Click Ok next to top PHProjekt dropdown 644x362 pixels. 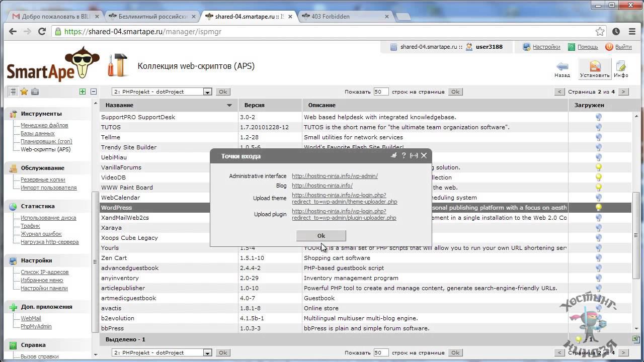223,92
